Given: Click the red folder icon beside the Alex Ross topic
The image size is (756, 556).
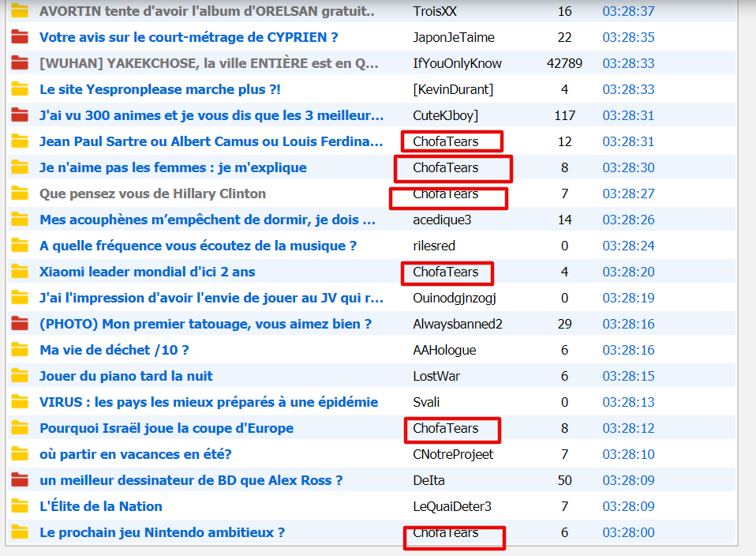Looking at the screenshot, I should pyautogui.click(x=20, y=480).
